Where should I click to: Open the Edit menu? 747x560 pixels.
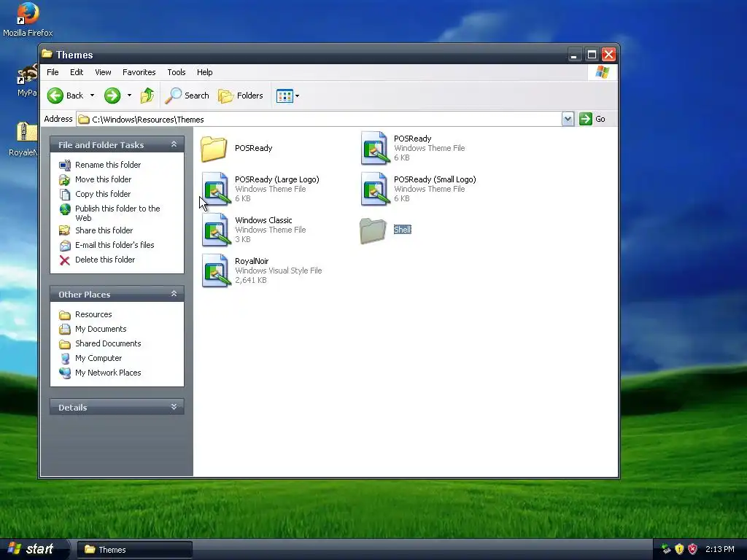(77, 72)
